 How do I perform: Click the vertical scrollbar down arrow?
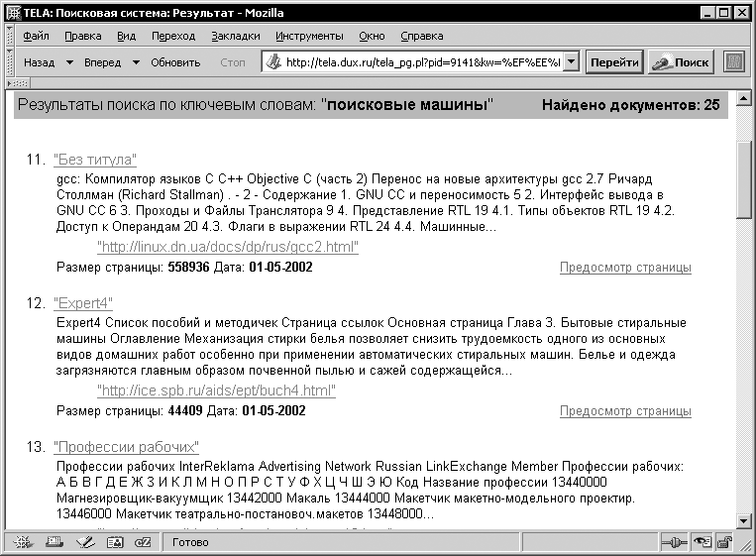point(743,520)
